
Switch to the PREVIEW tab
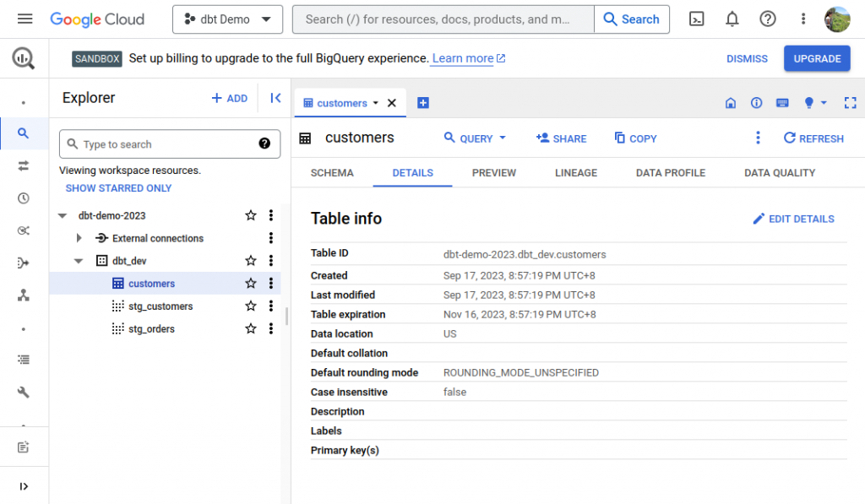(x=493, y=172)
